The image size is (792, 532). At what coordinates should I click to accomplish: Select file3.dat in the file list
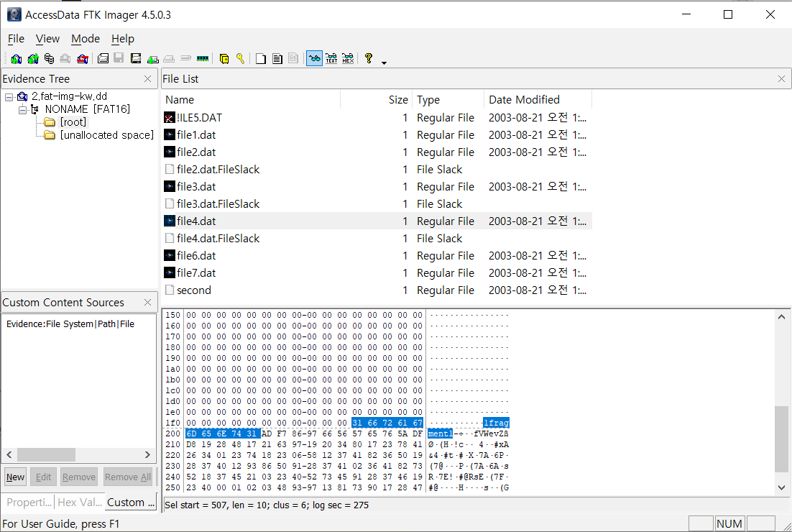coord(196,187)
